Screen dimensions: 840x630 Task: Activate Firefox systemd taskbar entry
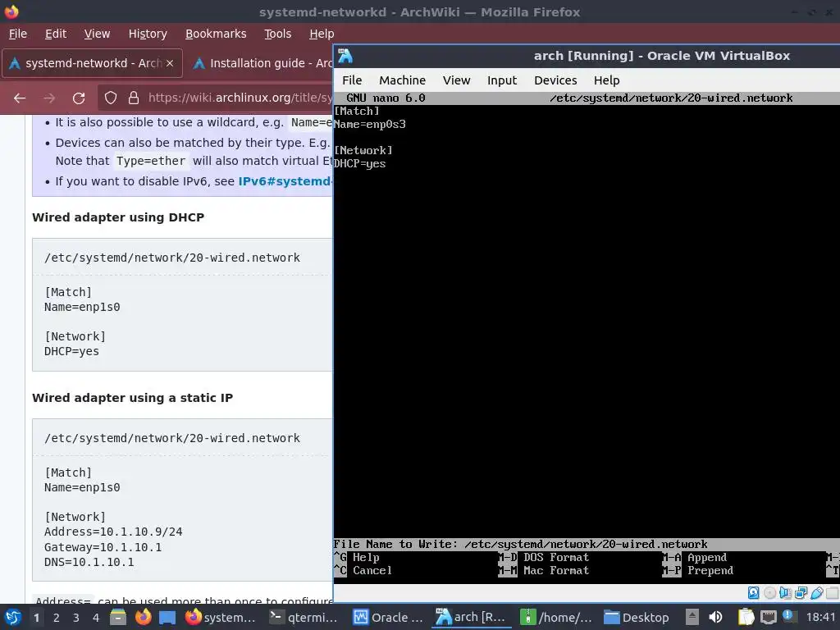(221, 617)
